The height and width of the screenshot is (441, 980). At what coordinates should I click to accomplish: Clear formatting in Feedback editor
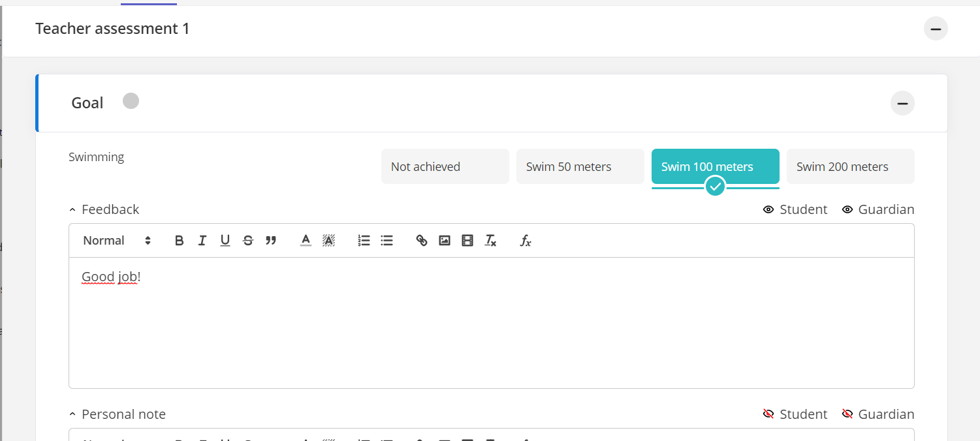[490, 241]
